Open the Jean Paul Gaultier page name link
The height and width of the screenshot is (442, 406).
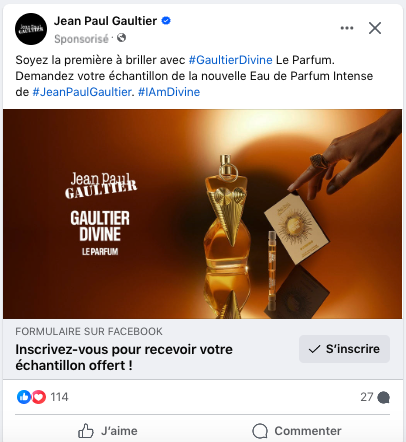coord(105,21)
